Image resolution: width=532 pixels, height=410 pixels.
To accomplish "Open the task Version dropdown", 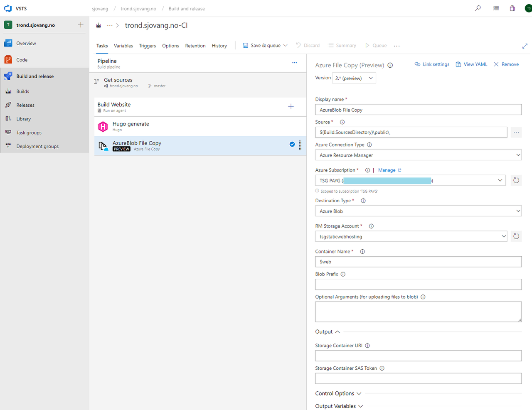I will [x=354, y=78].
